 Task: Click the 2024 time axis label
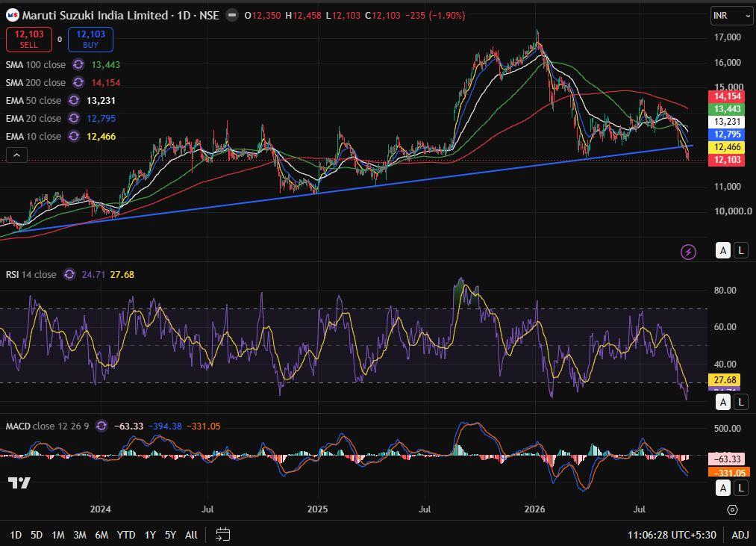(100, 509)
